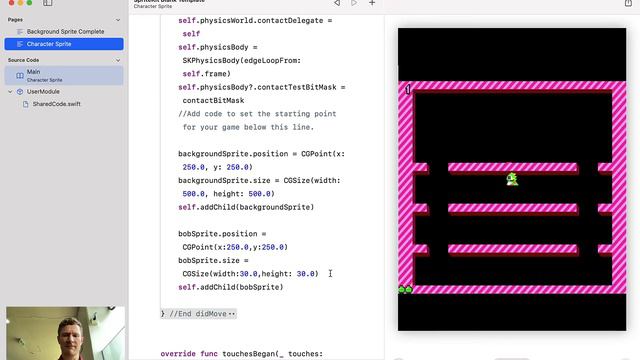The width and height of the screenshot is (640, 360).
Task: Click 'self.addChild(bobSprite)' code line
Action: (x=231, y=287)
